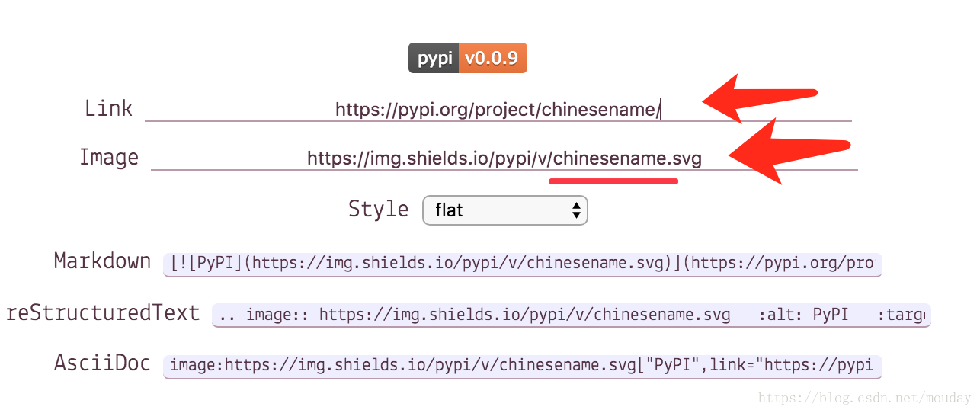Click the reStructuredText label

[x=103, y=312]
